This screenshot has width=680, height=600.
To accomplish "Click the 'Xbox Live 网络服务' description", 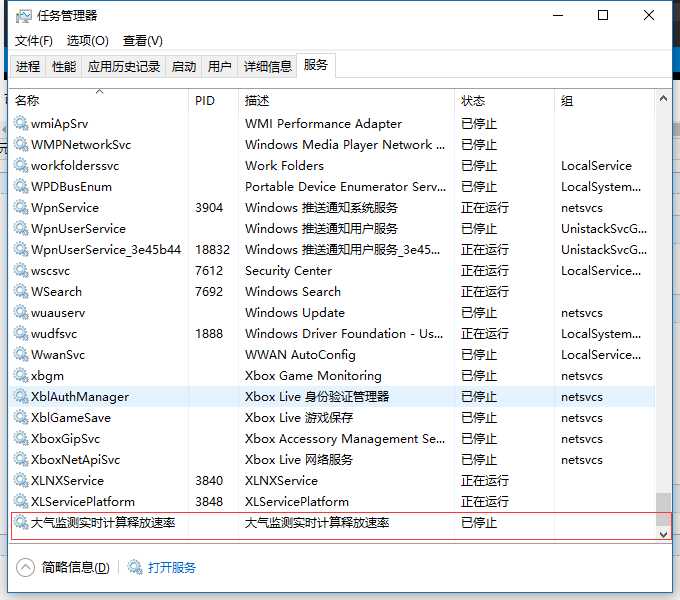I will 299,460.
